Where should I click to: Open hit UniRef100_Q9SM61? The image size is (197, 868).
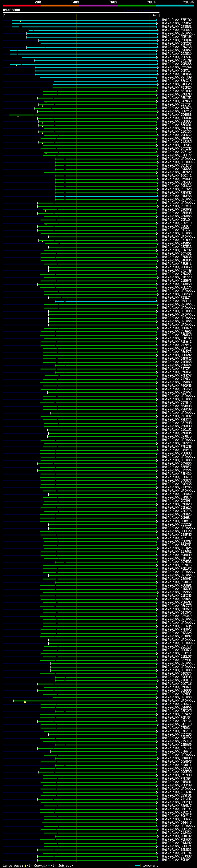tap(177, 26)
